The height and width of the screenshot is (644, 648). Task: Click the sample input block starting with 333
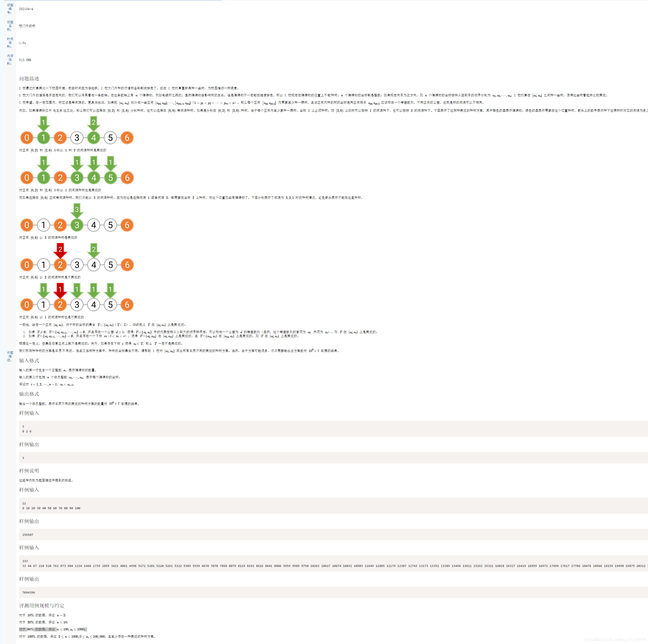click(x=333, y=563)
